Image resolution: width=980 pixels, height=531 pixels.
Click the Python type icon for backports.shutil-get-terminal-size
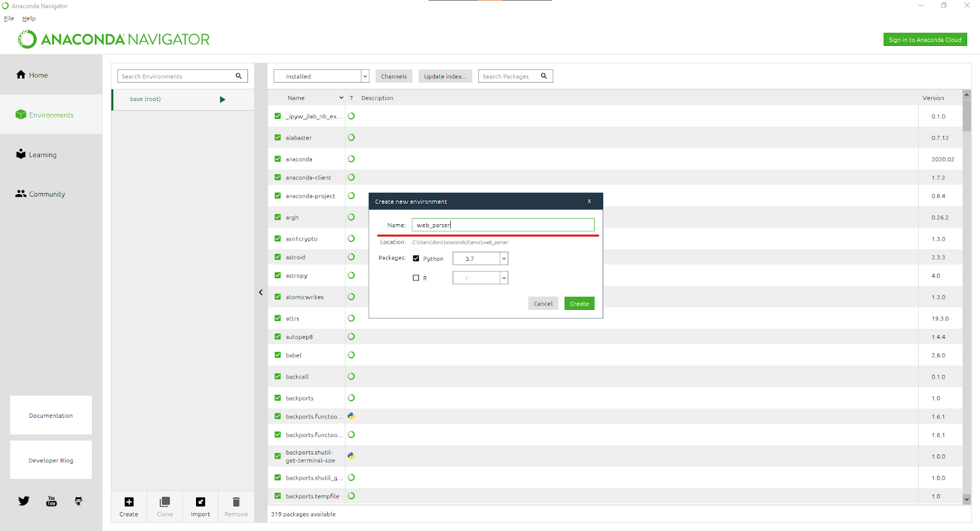point(351,456)
